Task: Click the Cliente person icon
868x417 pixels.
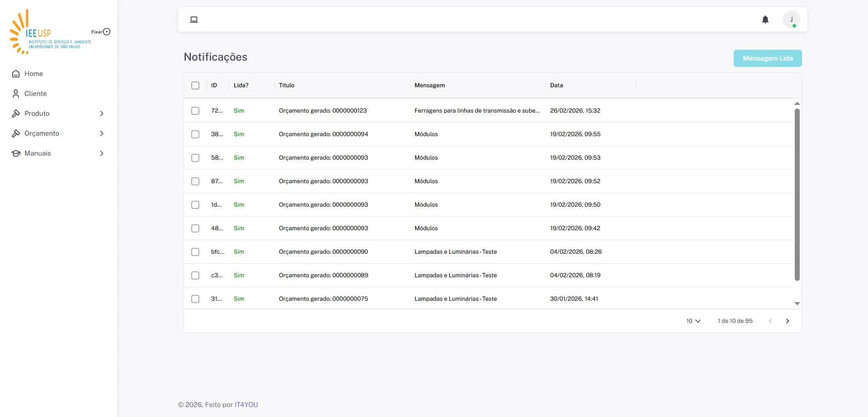Action: pyautogui.click(x=16, y=94)
